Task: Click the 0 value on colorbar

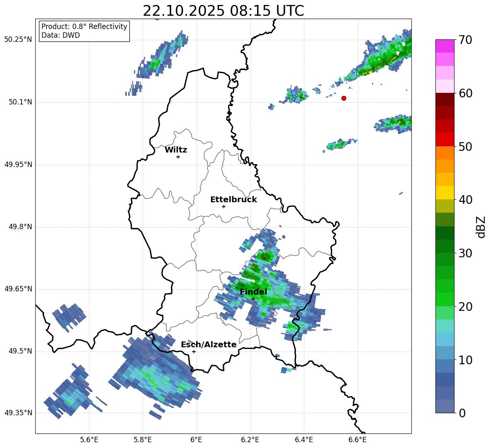Action: point(462,413)
